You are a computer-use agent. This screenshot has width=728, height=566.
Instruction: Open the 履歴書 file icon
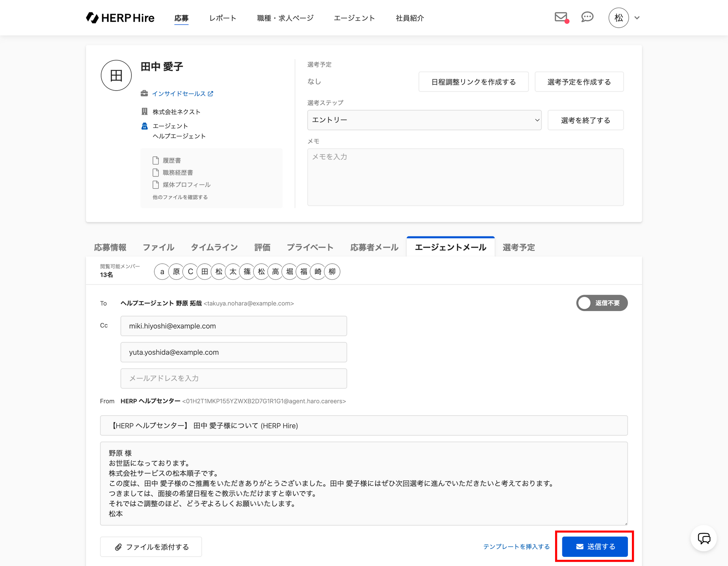[156, 160]
